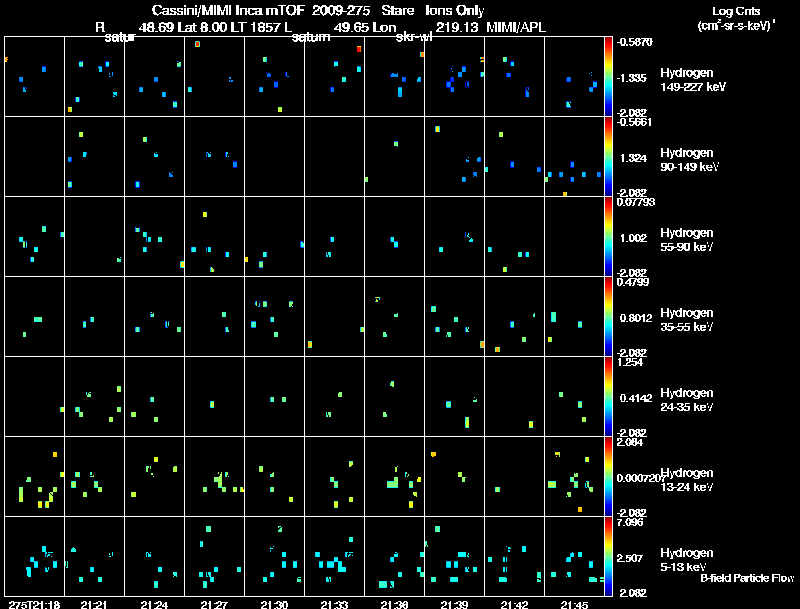Click the 'Hydrogen 13-24 keV' row label
The height and width of the screenshot is (609, 800).
(x=687, y=480)
